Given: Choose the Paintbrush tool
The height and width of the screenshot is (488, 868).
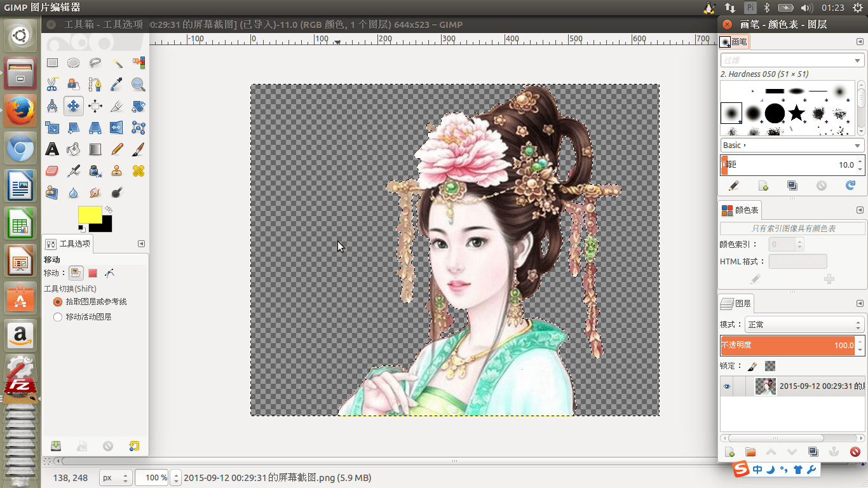Looking at the screenshot, I should (139, 149).
